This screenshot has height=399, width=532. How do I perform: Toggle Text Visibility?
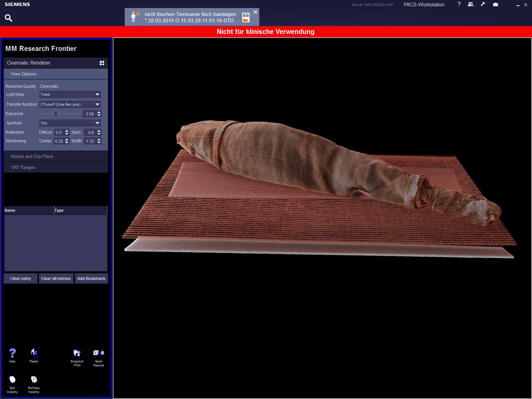point(12,380)
